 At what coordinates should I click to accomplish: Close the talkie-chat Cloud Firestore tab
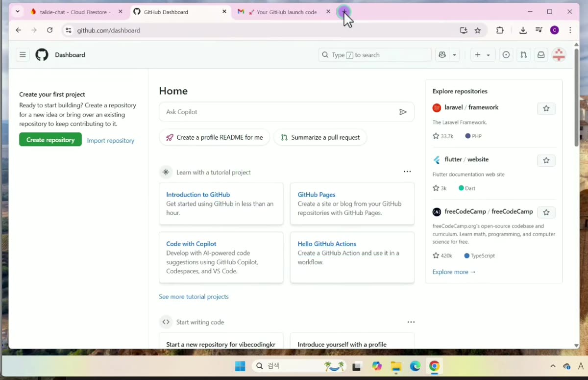(x=121, y=12)
